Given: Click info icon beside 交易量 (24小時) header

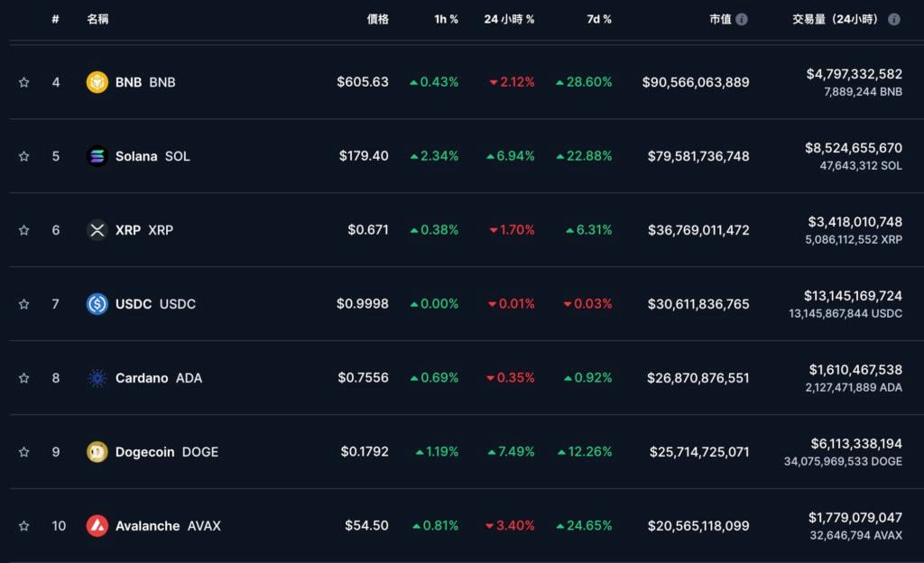Looking at the screenshot, I should (x=894, y=19).
